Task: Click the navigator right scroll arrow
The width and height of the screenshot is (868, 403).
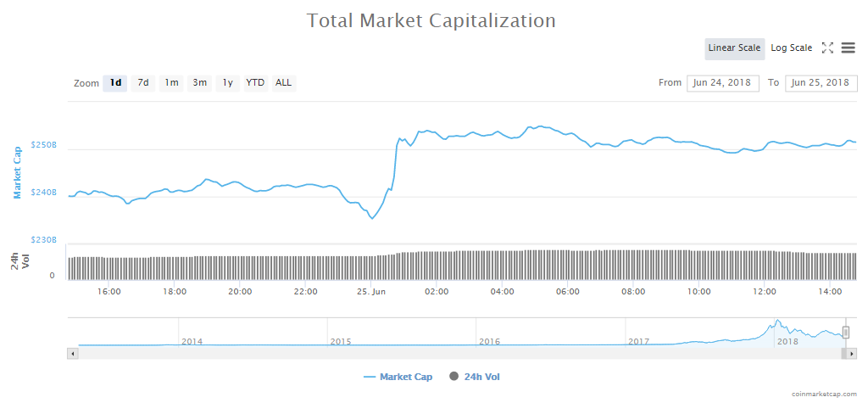Action: click(851, 353)
